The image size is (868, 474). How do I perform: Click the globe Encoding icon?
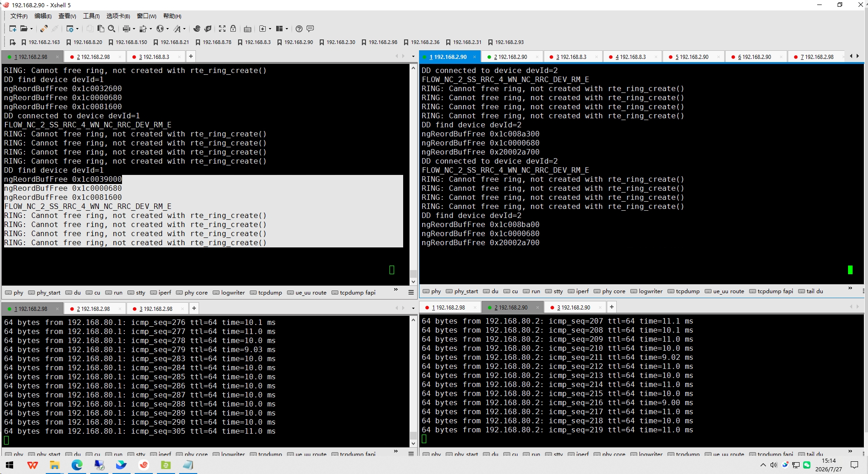(x=160, y=29)
